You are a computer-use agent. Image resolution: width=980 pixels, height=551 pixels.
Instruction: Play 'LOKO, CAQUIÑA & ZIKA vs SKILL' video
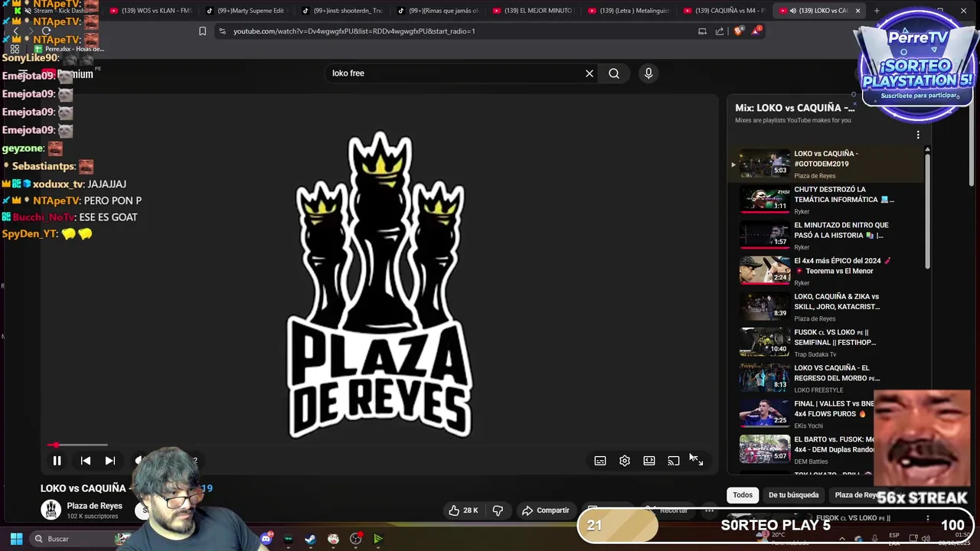[x=826, y=307]
